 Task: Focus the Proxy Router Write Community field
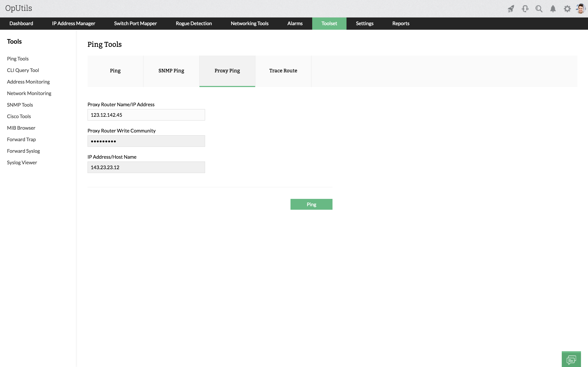(146, 141)
